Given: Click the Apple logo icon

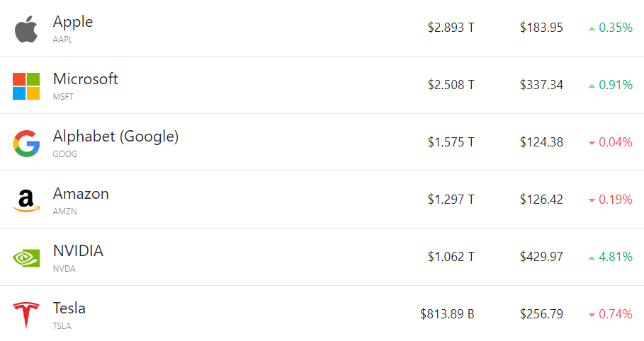Looking at the screenshot, I should 26,29.
